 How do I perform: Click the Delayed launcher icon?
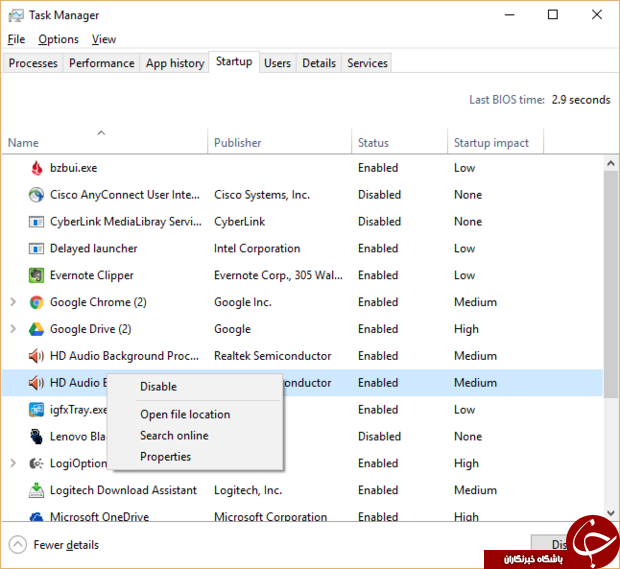click(x=36, y=249)
